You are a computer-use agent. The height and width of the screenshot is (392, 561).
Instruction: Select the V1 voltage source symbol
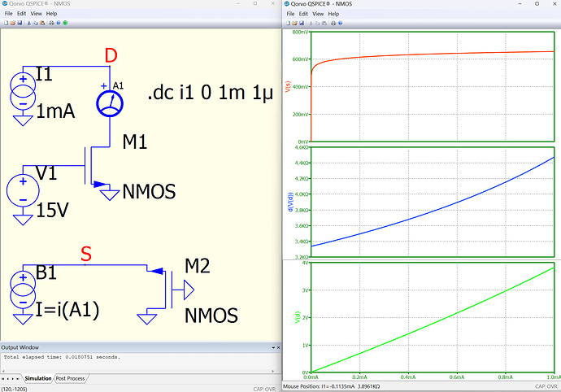[x=23, y=191]
